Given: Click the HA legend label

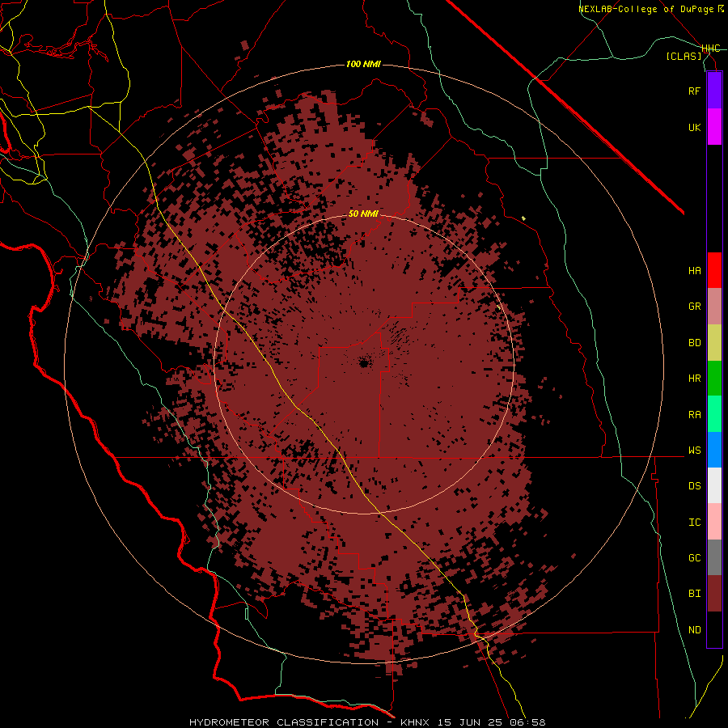Looking at the screenshot, I should coord(694,270).
